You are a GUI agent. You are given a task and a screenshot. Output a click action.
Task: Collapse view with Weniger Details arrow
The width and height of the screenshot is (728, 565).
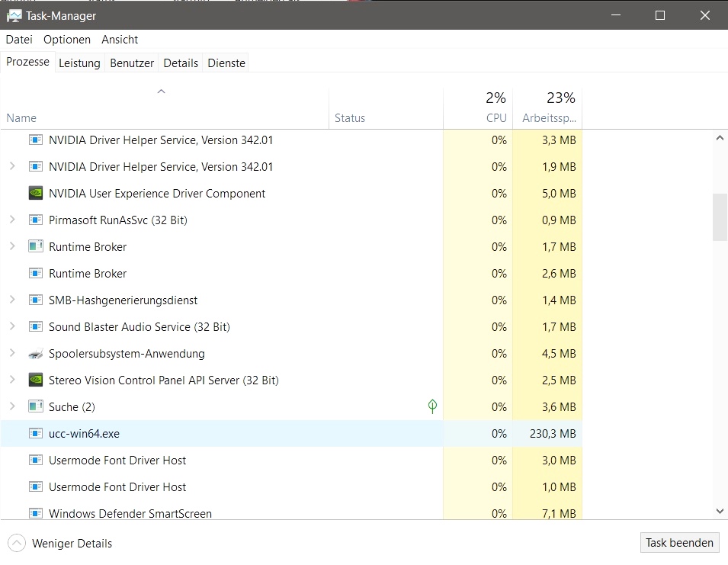pos(17,543)
